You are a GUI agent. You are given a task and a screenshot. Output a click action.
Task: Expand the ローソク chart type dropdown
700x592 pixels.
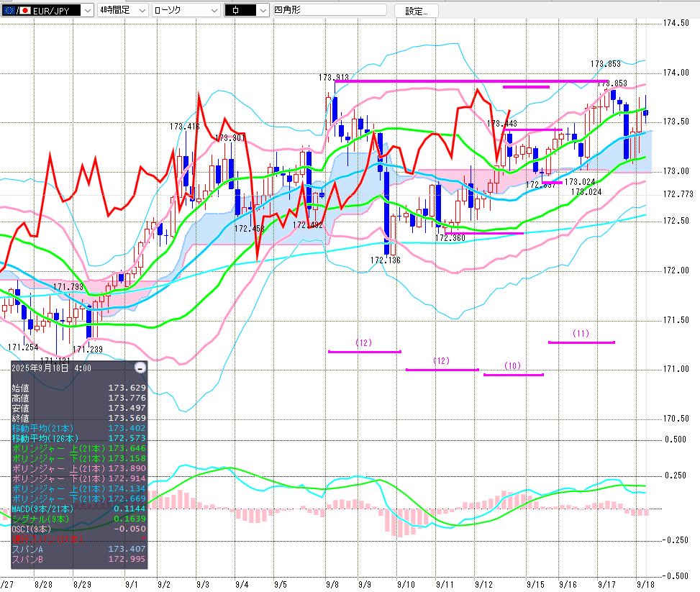(x=214, y=11)
